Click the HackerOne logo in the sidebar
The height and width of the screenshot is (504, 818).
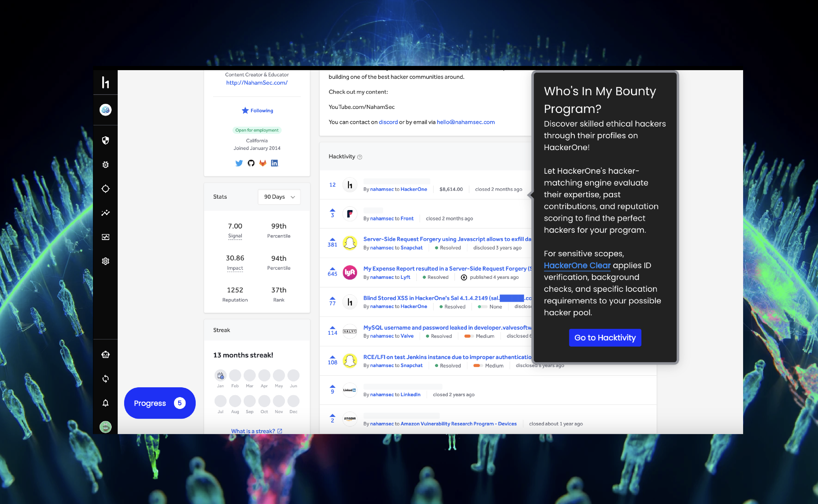[x=105, y=82]
